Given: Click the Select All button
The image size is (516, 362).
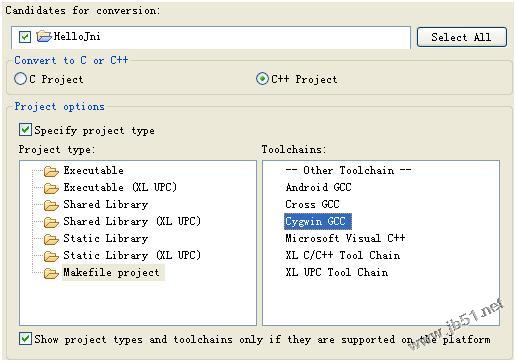Looking at the screenshot, I should [462, 37].
